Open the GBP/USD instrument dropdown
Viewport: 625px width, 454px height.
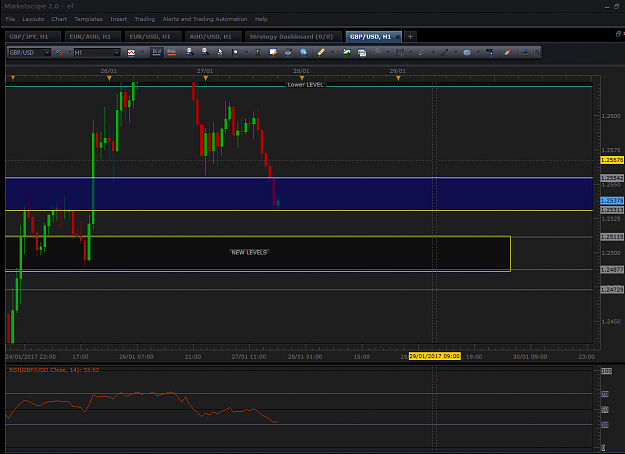click(x=47, y=53)
